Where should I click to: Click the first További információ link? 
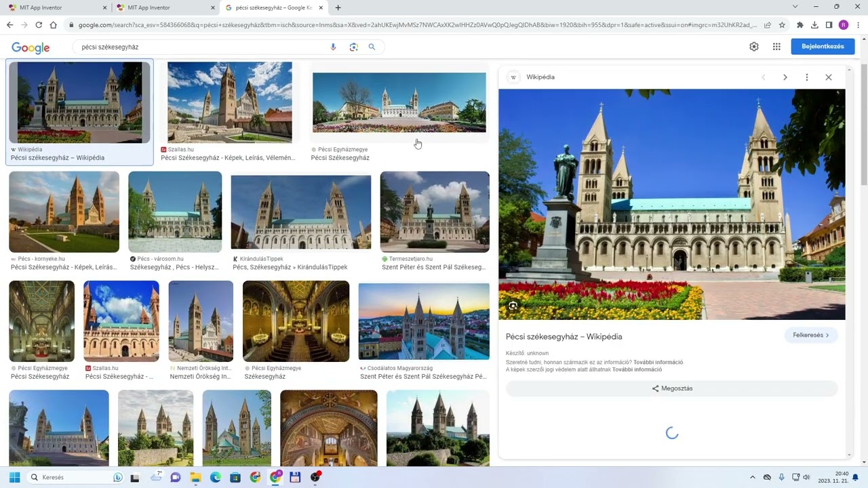[658, 362]
